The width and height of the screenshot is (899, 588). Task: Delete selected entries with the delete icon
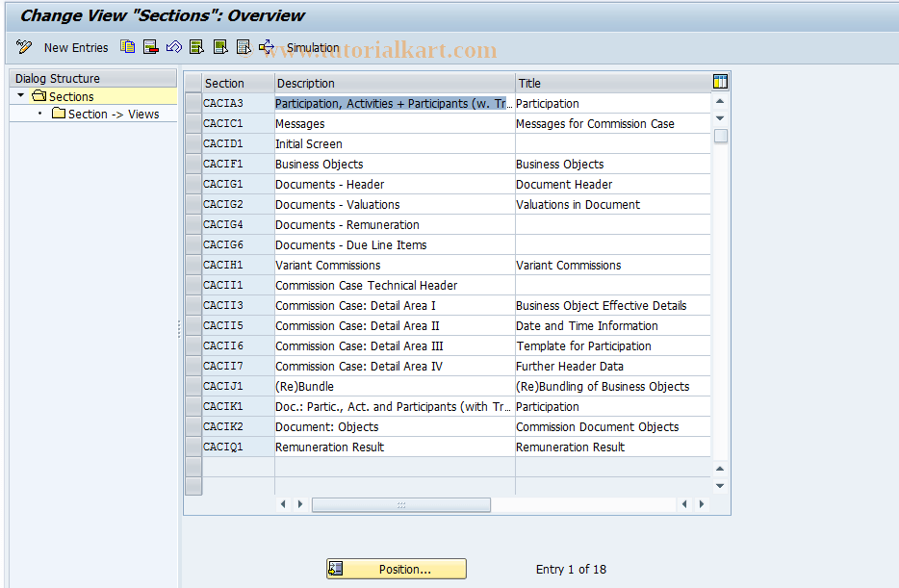(x=149, y=46)
